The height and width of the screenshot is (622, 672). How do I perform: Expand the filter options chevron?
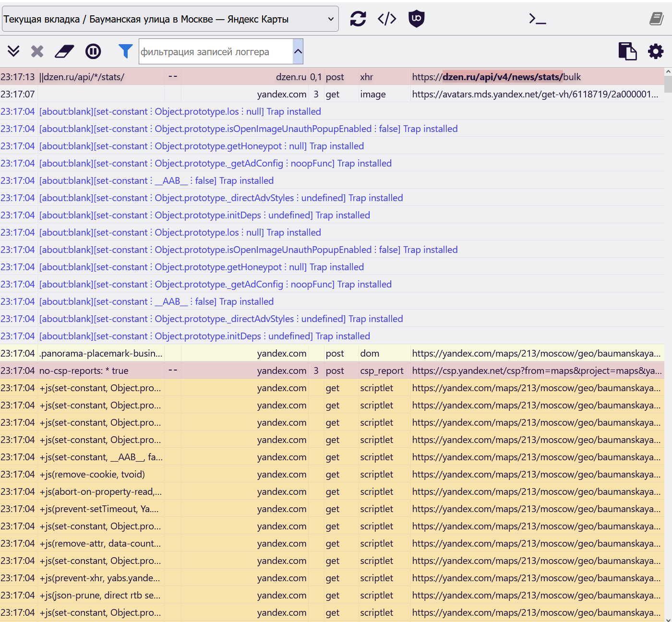[x=298, y=51]
